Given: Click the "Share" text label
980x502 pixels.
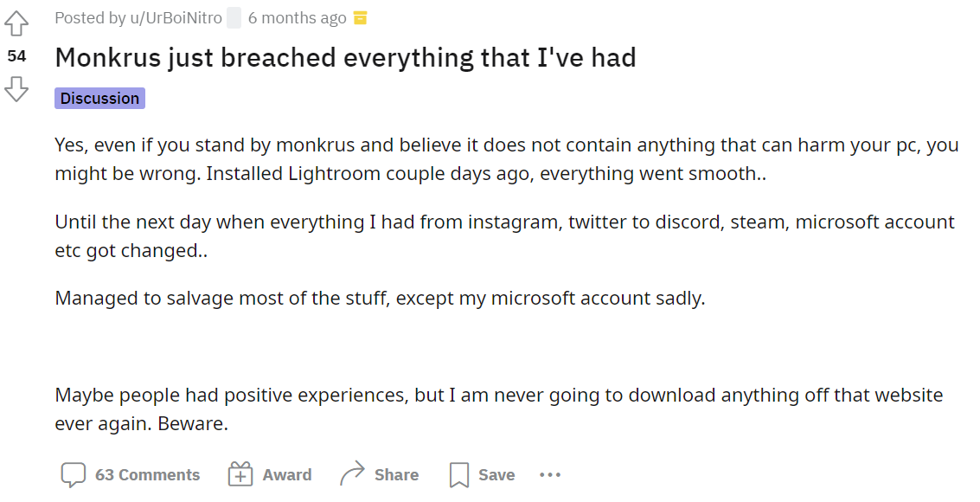Looking at the screenshot, I should coord(396,475).
